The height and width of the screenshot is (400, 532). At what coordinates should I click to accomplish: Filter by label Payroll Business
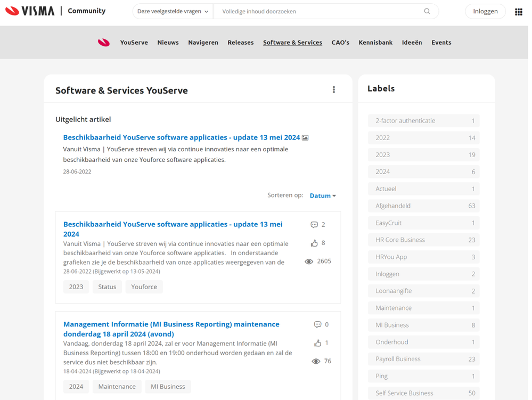point(424,359)
